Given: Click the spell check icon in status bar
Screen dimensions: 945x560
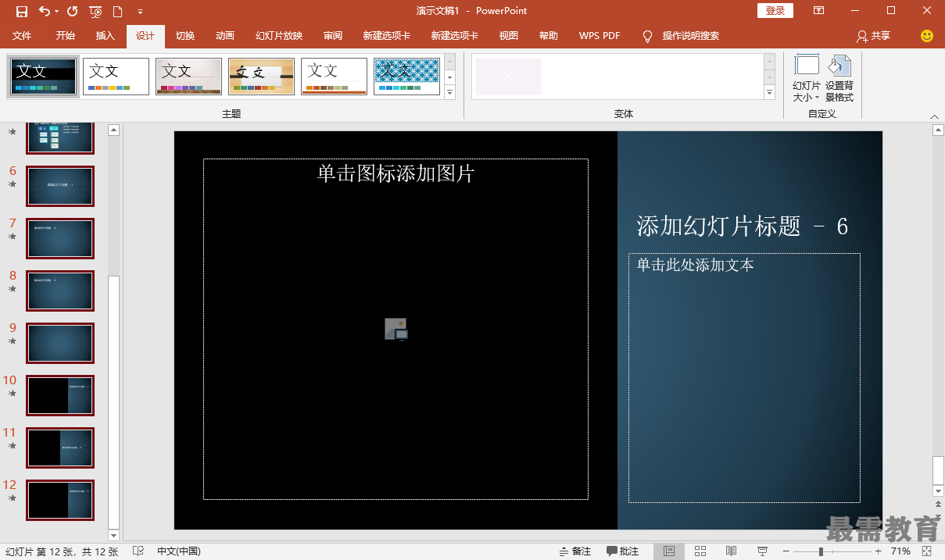Looking at the screenshot, I should tap(138, 551).
